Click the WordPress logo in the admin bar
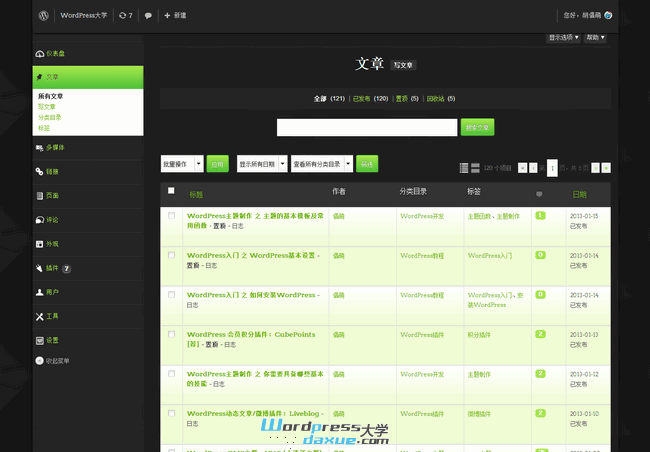 [x=44, y=16]
